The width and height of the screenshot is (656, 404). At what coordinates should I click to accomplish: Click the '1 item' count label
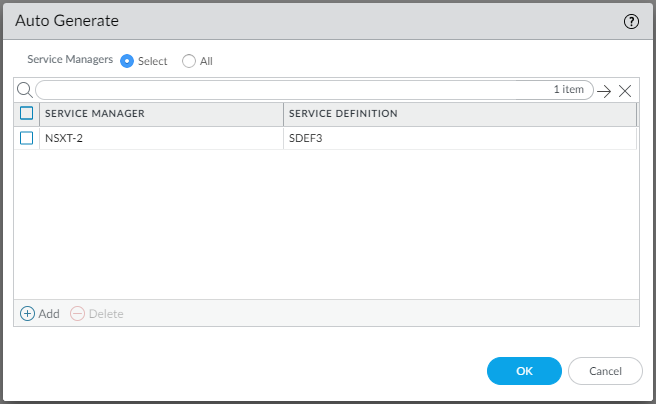pos(568,90)
